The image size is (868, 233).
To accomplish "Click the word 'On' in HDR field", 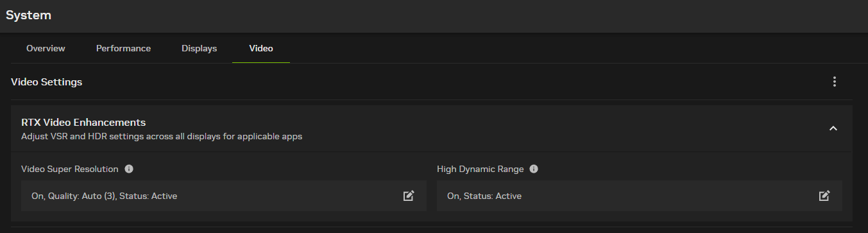I will click(x=454, y=196).
